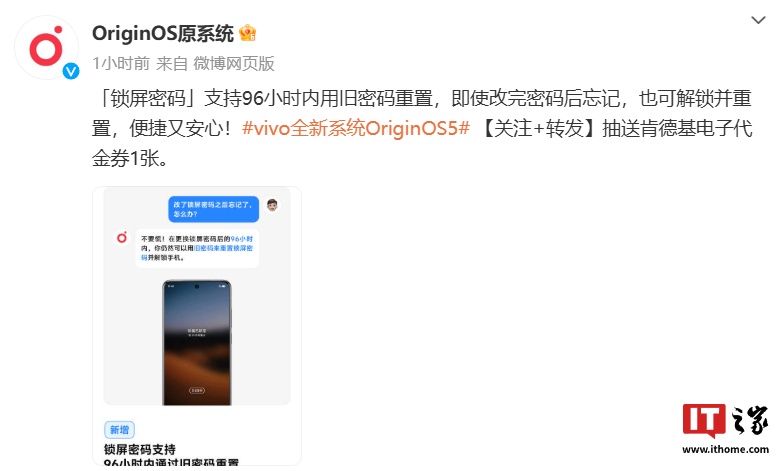
Task: Click the IT之家 watermark logo
Action: (725, 421)
